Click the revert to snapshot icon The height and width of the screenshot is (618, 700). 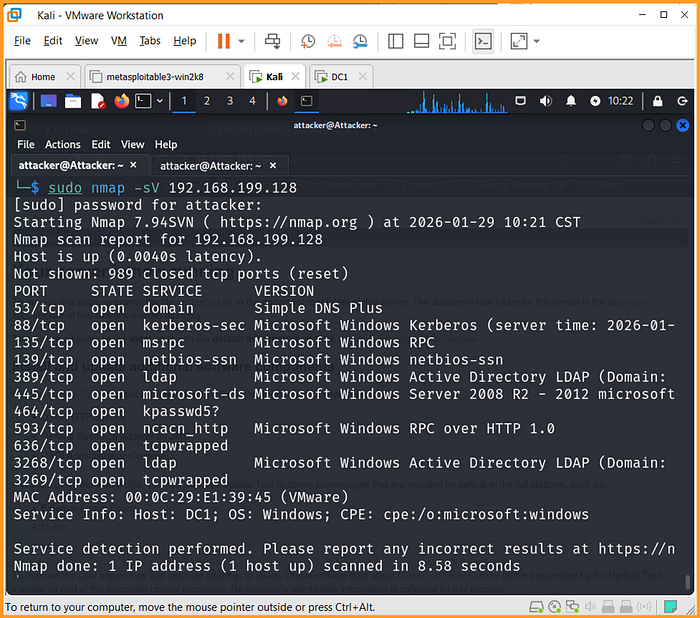pos(334,41)
